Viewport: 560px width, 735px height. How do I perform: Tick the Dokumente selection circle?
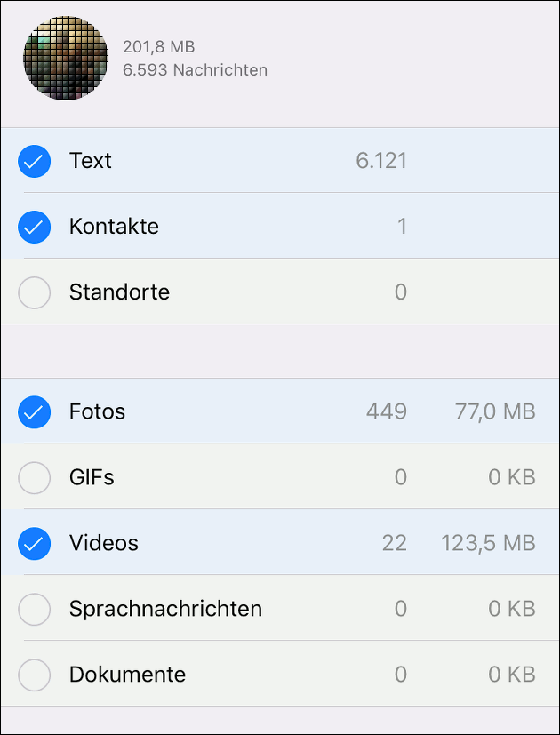pos(35,675)
